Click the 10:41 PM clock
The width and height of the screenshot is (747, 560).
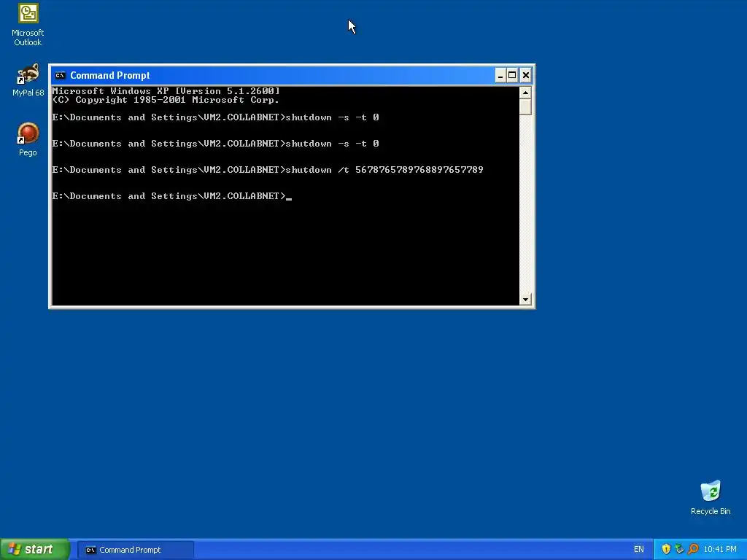[720, 550]
